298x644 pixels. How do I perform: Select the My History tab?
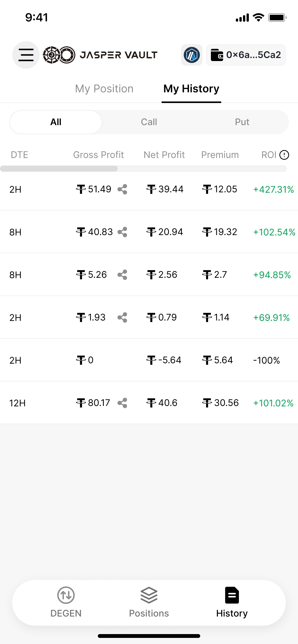[x=191, y=89]
